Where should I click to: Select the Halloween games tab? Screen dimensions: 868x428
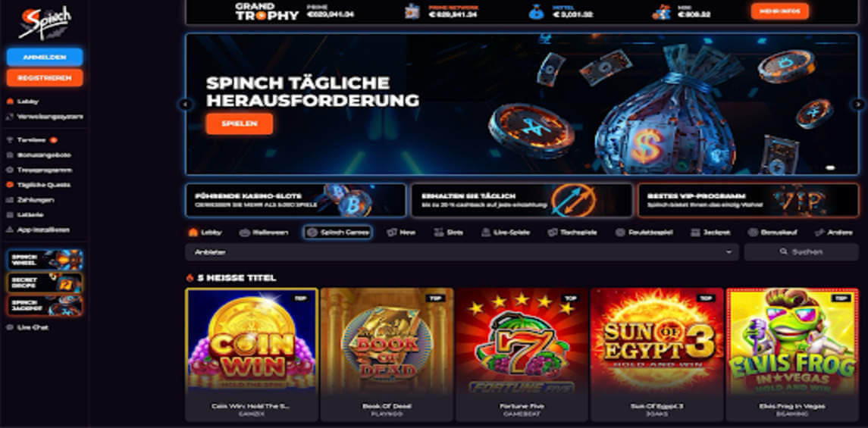(x=264, y=233)
